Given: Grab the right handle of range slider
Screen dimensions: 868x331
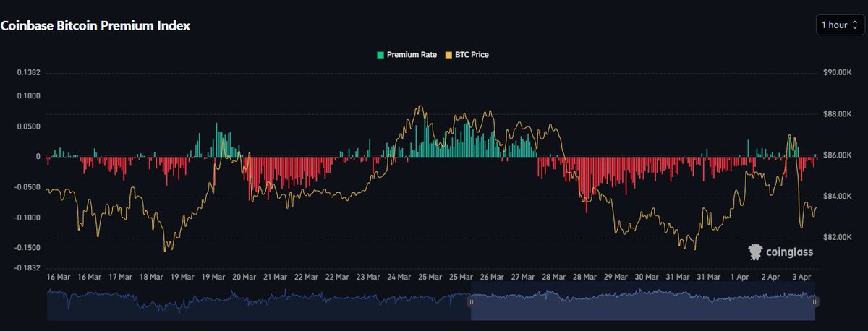Looking at the screenshot, I should tap(815, 301).
